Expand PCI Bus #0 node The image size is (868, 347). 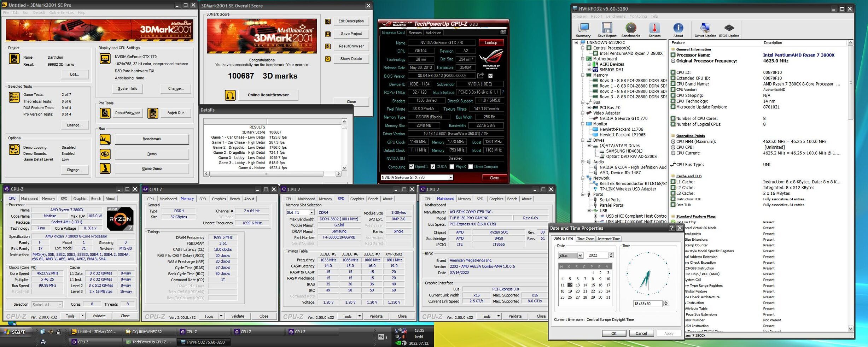click(x=589, y=108)
